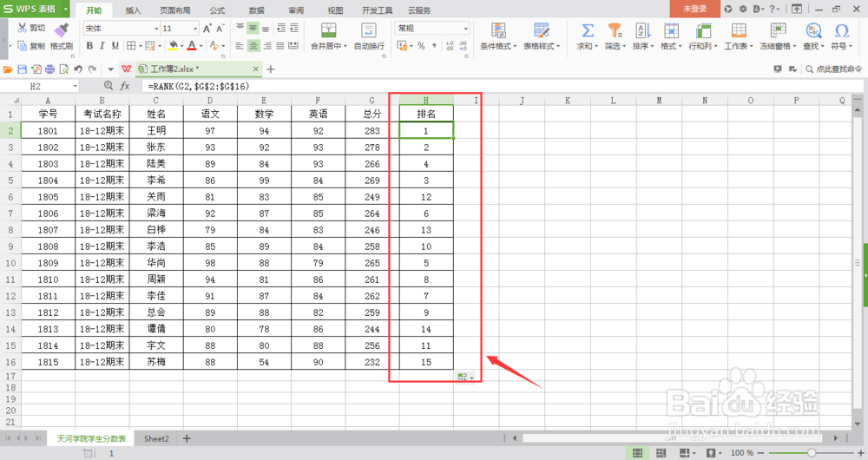Click the 未登录 (Not logged in) button
Image resolution: width=868 pixels, height=460 pixels.
click(694, 9)
